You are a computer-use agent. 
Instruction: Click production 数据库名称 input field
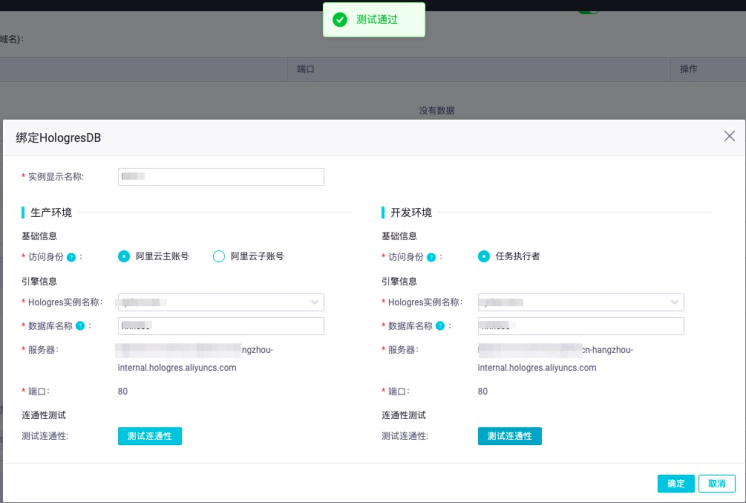[221, 326]
